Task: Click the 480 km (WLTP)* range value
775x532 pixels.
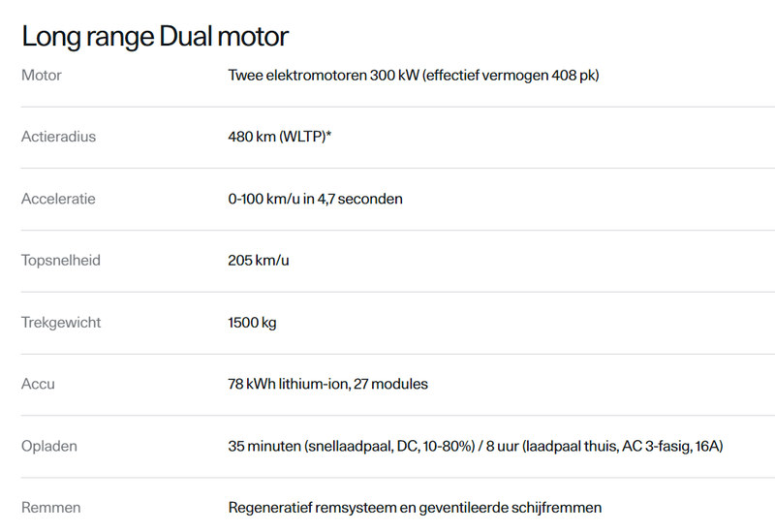Action: [x=279, y=137]
